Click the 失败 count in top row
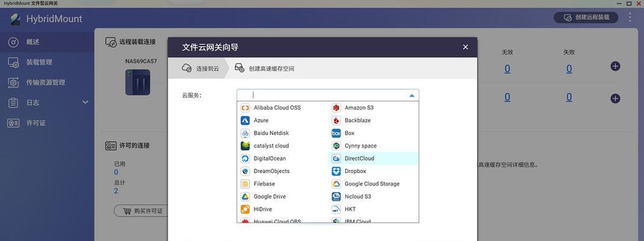The image size is (644, 241). [x=569, y=69]
